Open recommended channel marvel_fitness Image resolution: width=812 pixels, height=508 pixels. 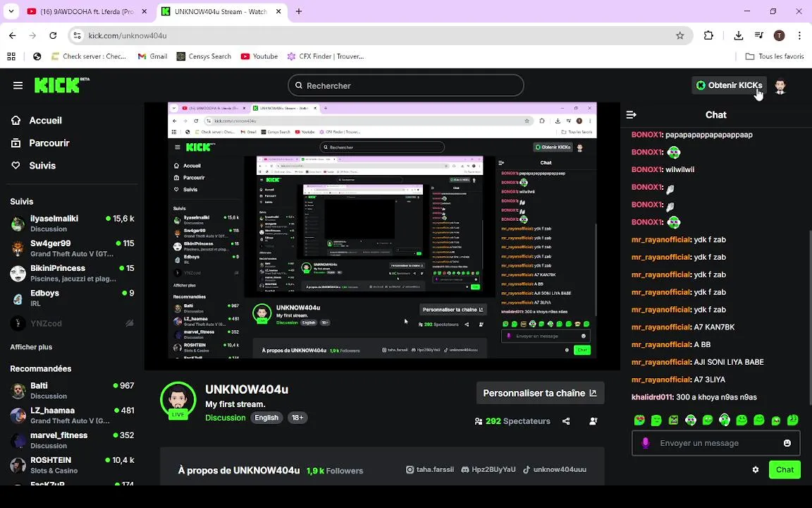(72, 440)
